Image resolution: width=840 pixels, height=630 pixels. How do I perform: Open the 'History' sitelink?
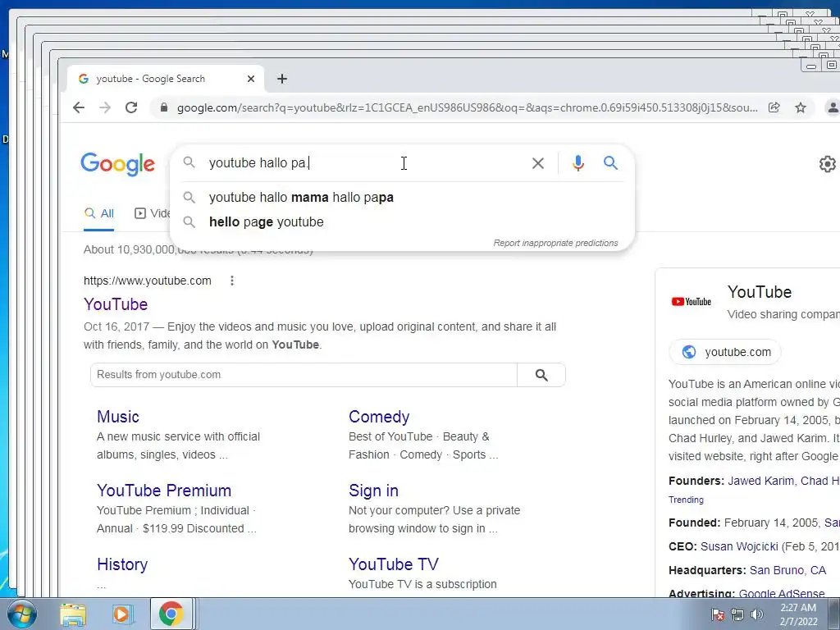coord(122,564)
